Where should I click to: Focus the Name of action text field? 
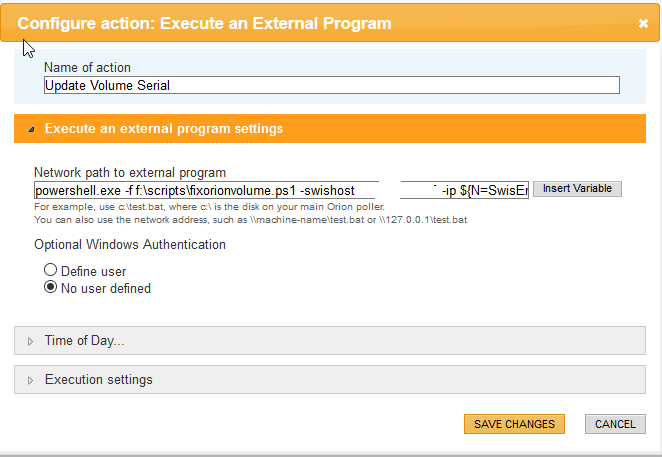click(331, 86)
